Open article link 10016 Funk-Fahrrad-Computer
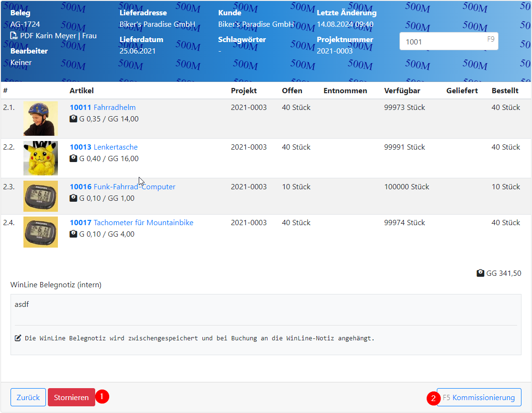The width and height of the screenshot is (532, 413). click(122, 187)
